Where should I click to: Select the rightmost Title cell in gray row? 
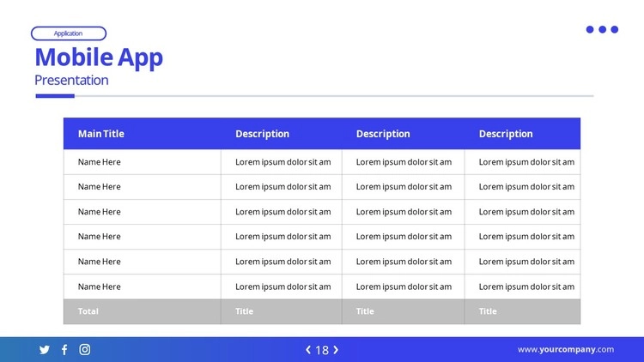488,311
